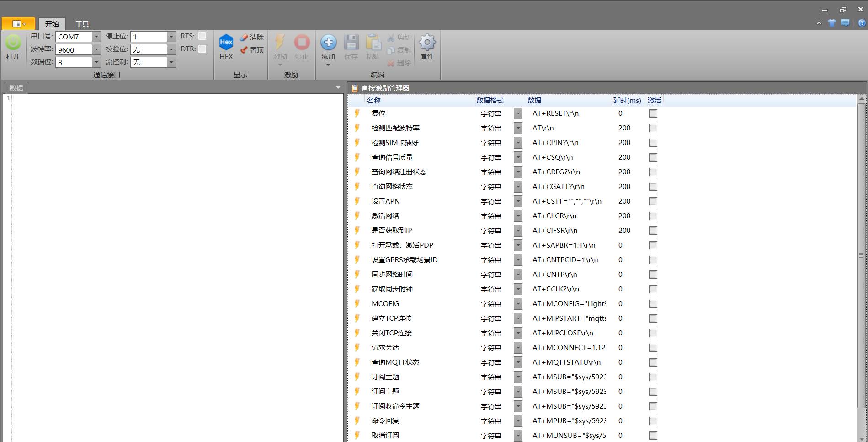
Task: Send the 复位 command via its lightning icon
Action: 357,113
